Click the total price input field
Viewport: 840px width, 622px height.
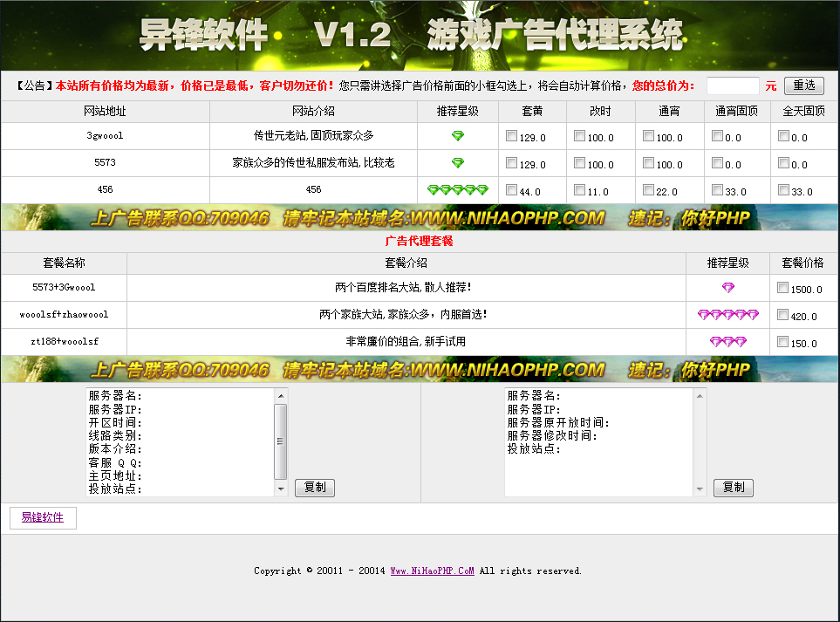733,85
